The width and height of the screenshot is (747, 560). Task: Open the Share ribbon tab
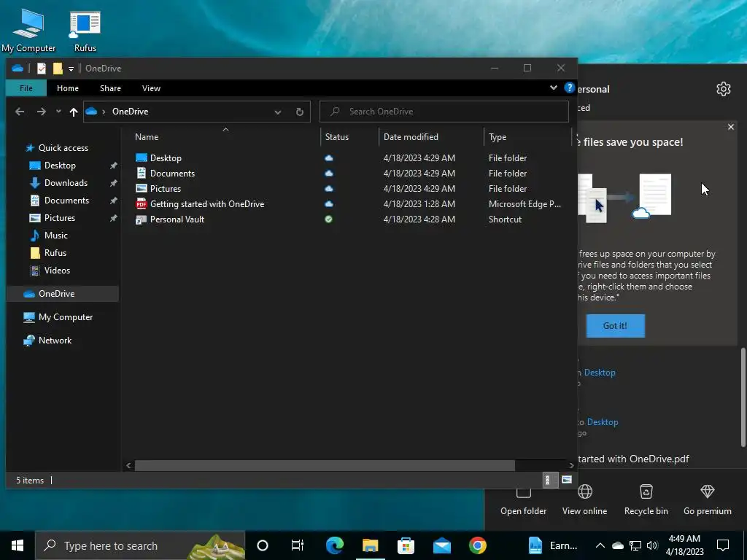click(111, 88)
